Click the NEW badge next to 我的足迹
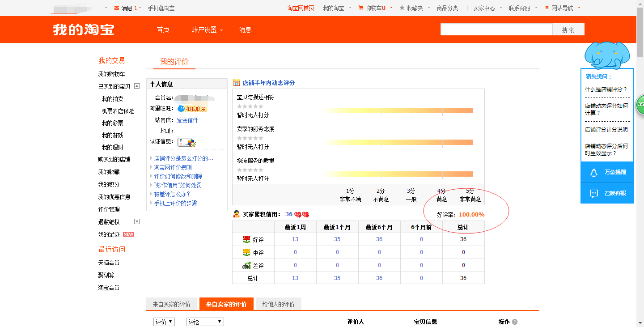 pyautogui.click(x=128, y=234)
